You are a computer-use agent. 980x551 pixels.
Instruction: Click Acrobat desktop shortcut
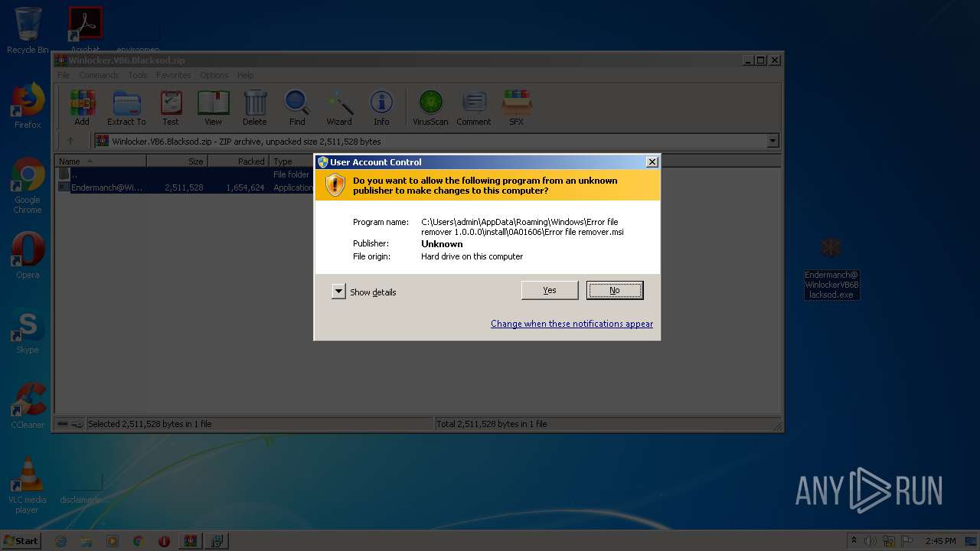click(x=85, y=31)
